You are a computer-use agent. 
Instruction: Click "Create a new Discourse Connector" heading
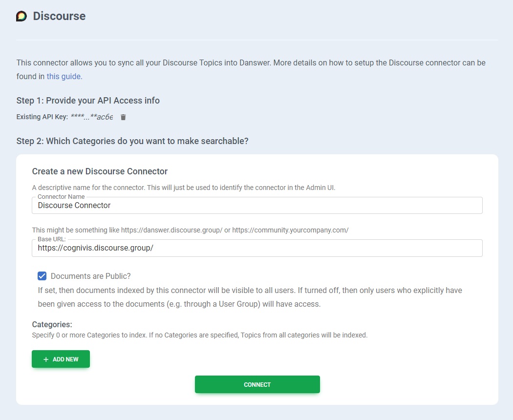click(100, 171)
